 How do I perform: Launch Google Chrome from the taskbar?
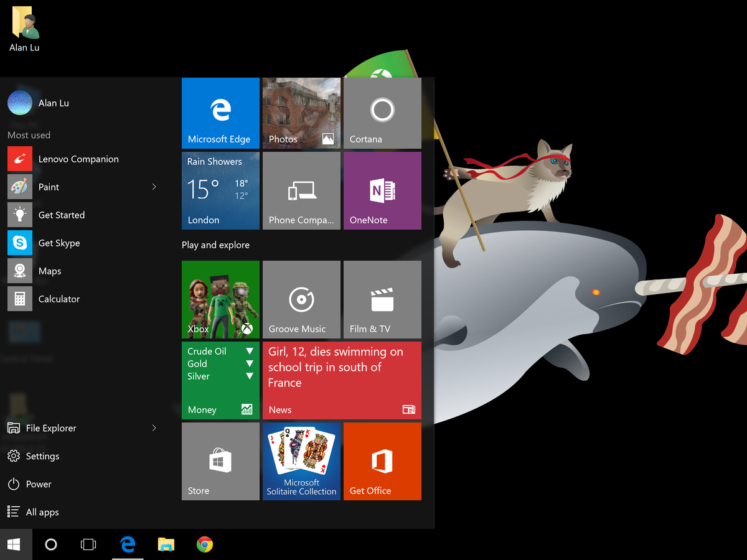(205, 544)
